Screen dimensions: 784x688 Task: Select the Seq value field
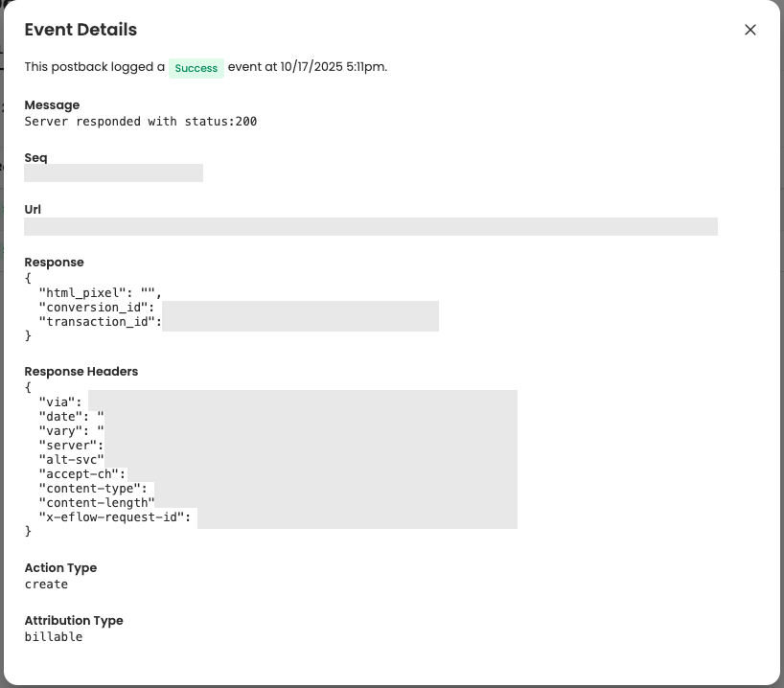(113, 172)
